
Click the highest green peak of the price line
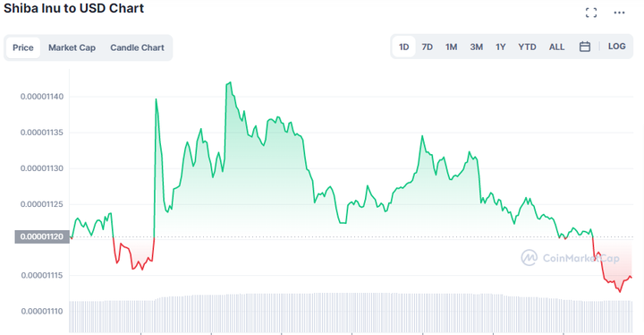pyautogui.click(x=230, y=82)
